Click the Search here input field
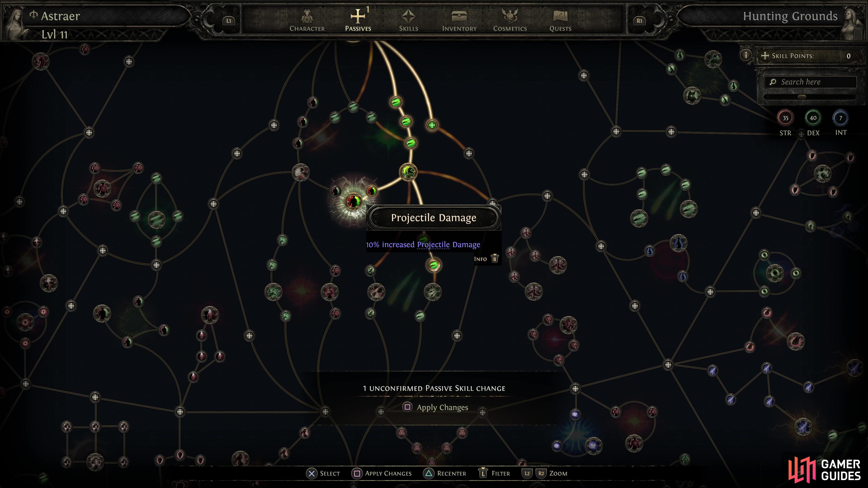This screenshot has width=868, height=488. (812, 82)
